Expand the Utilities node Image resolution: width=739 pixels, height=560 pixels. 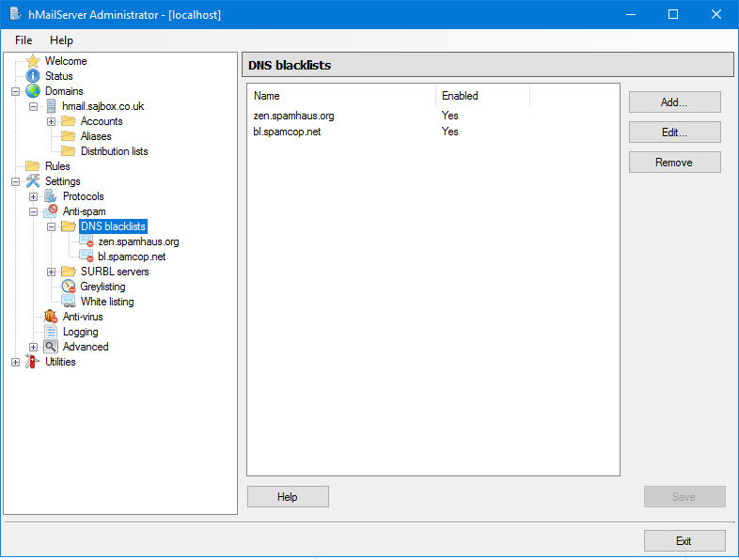pyautogui.click(x=16, y=362)
